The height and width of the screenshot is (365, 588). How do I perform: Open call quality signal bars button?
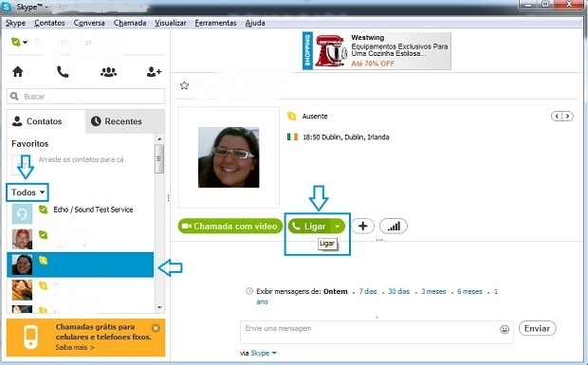394,226
